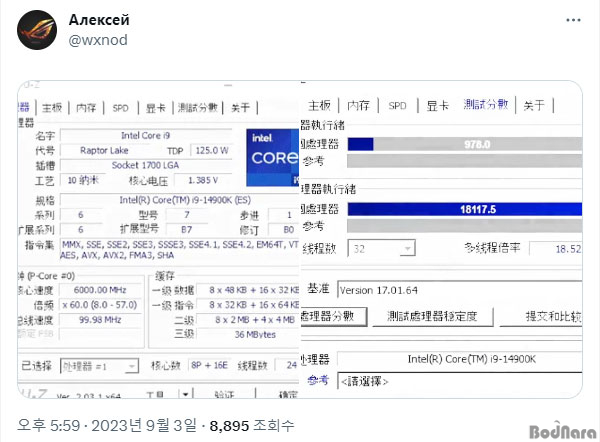Open the @wxnod handle link
Screen dimensions: 600x442
98,40
